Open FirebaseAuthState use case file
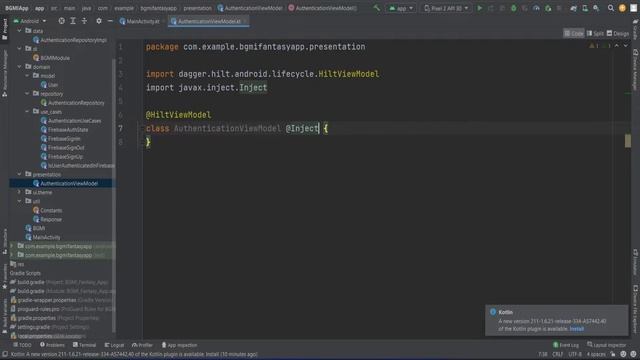This screenshot has height=360, width=640. pos(64,129)
